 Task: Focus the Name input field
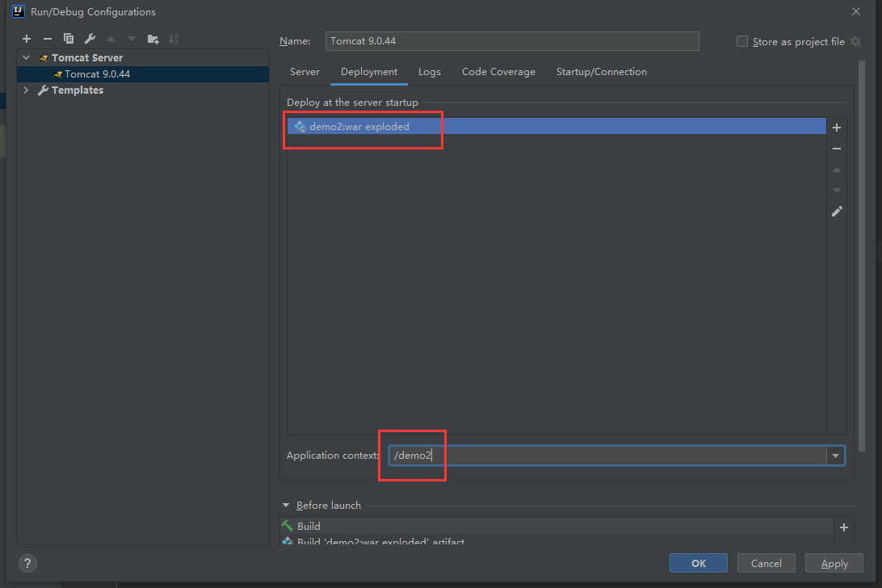[x=512, y=41]
